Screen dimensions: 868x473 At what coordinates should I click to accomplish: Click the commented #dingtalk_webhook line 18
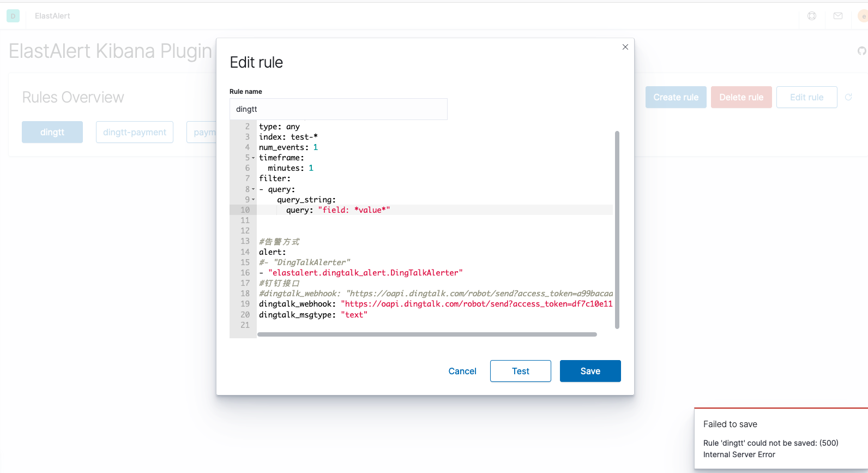(436, 294)
